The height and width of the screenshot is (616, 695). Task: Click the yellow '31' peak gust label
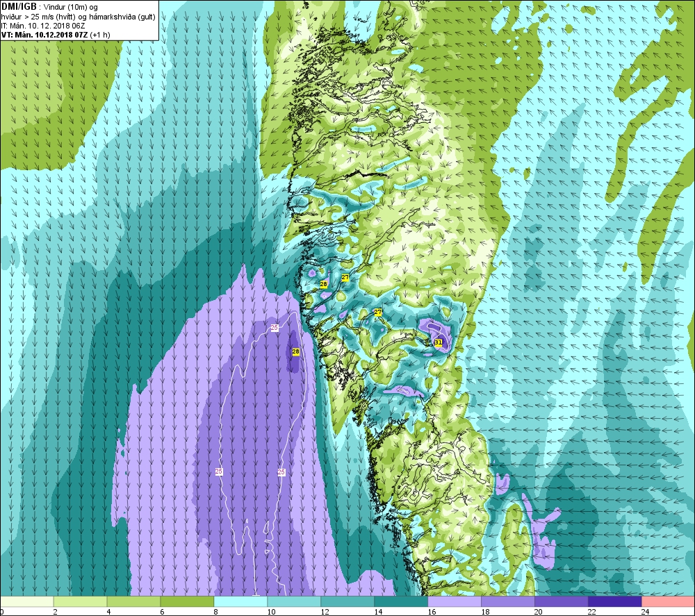click(x=439, y=342)
